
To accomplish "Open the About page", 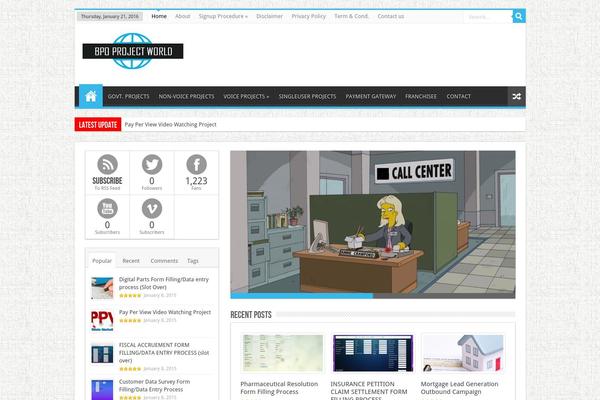I will [183, 16].
